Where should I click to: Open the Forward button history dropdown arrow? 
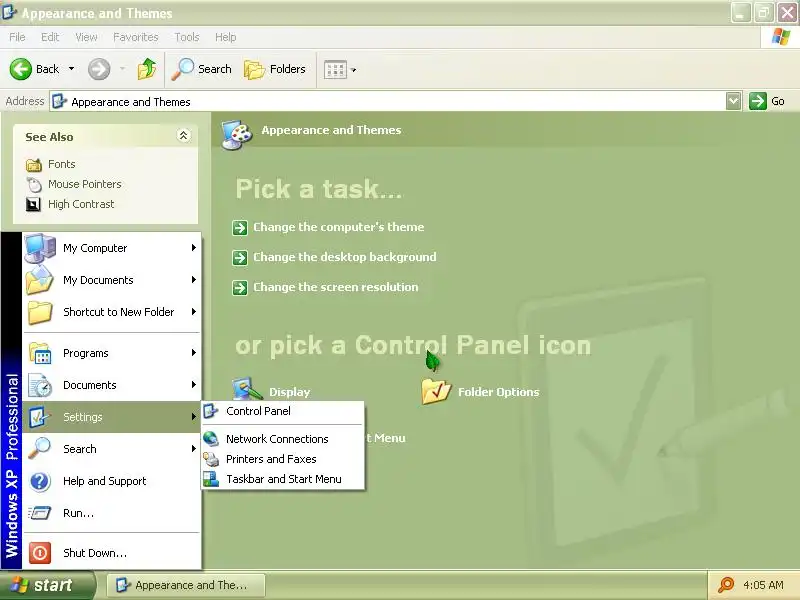tap(122, 69)
